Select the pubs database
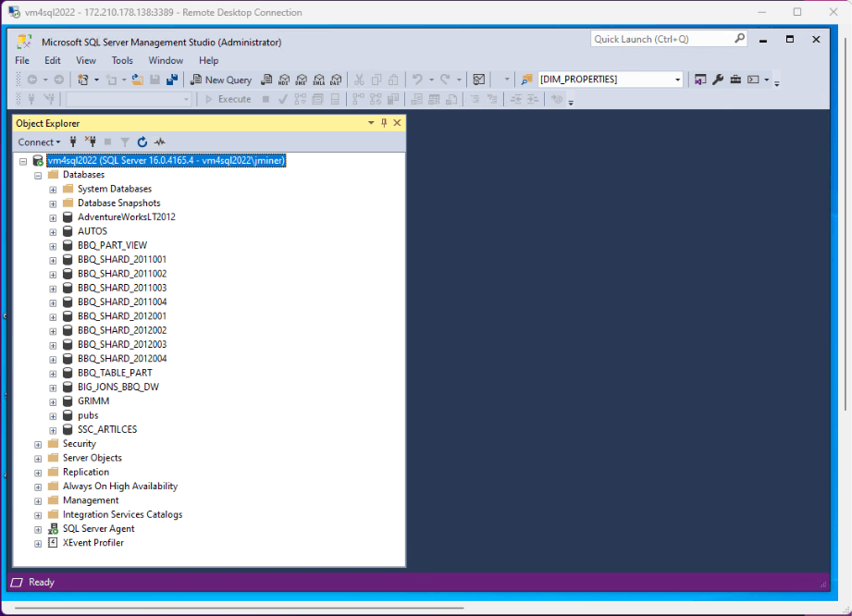 click(x=88, y=415)
